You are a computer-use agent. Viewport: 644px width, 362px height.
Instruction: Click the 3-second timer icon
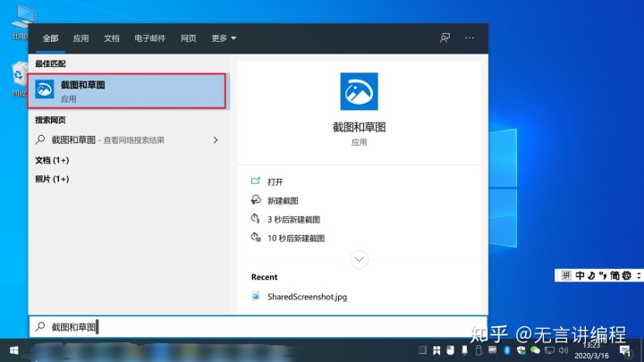256,218
